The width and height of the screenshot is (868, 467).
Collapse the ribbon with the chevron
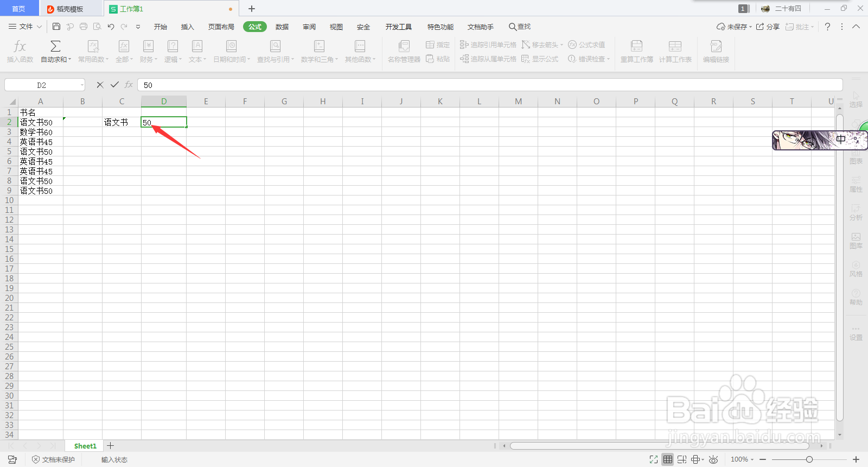tap(856, 27)
